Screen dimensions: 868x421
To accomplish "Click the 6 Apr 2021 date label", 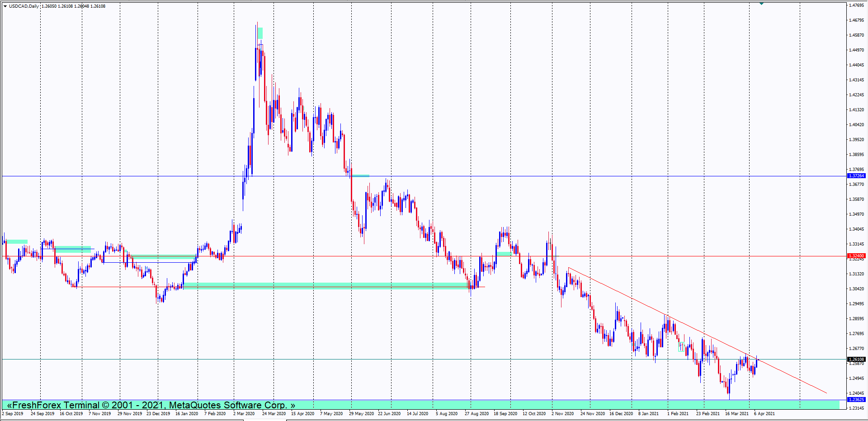I will (764, 414).
